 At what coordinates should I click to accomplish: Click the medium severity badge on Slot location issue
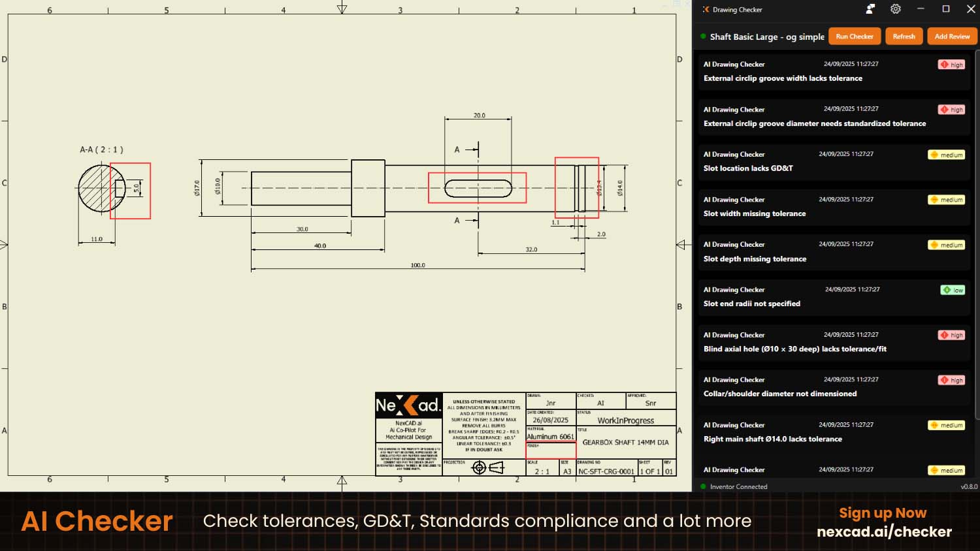946,155
